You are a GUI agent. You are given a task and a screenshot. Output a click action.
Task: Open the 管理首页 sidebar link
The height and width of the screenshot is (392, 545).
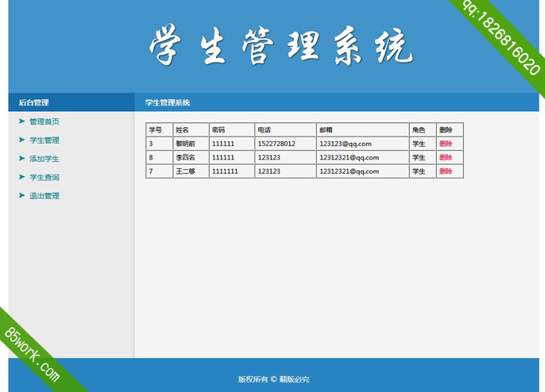coord(44,121)
